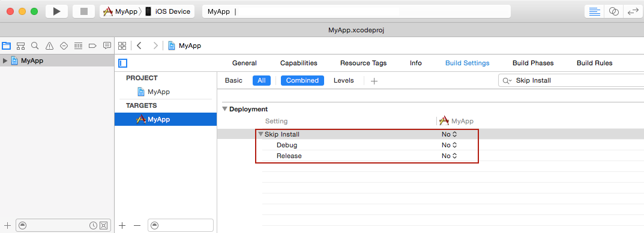Show All build settings
Image resolution: width=644 pixels, height=233 pixels.
(x=262, y=80)
